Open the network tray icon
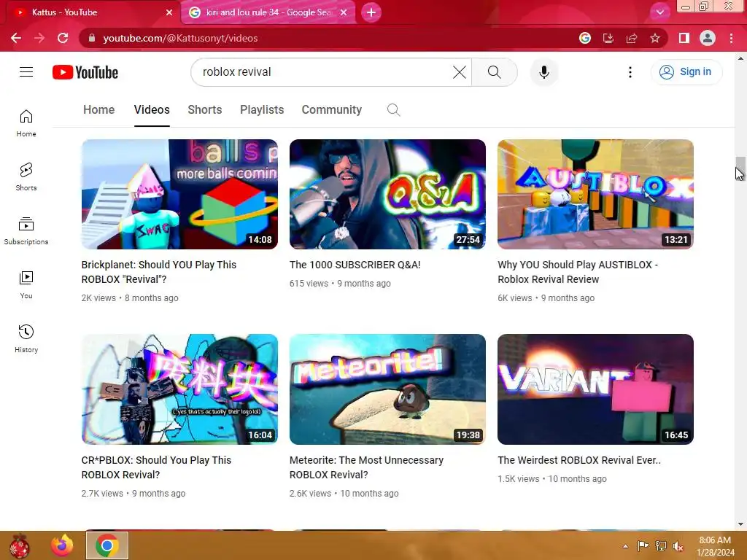This screenshot has height=560, width=747. tap(661, 546)
